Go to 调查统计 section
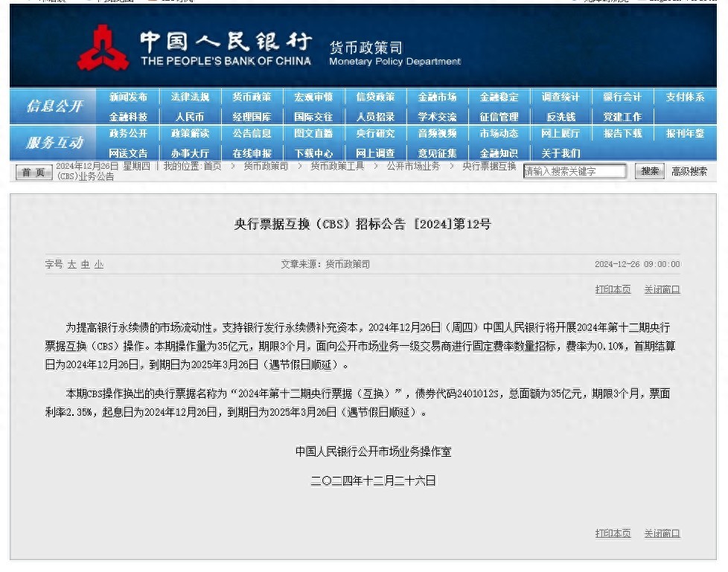Screen dimensions: 728x572 click(x=561, y=97)
